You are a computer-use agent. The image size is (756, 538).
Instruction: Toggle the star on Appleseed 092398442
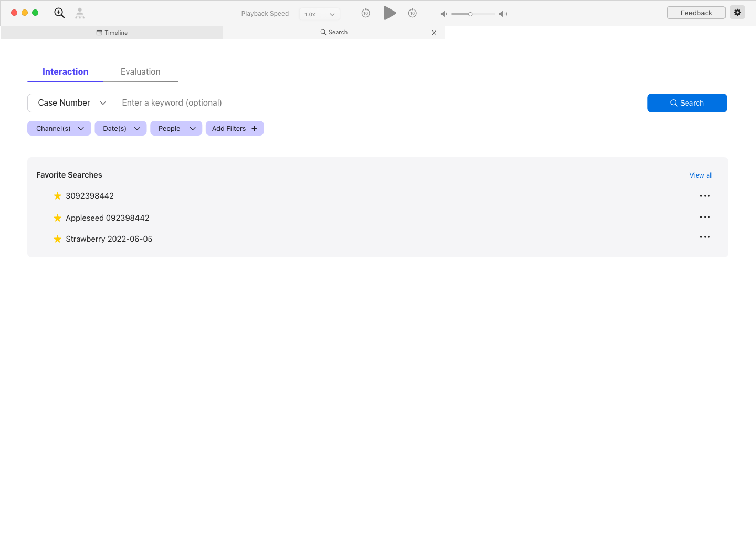point(57,218)
